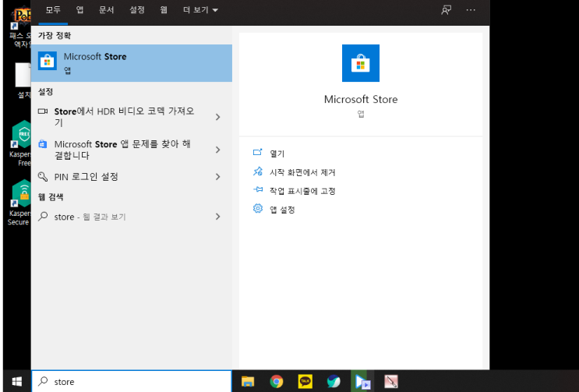The width and height of the screenshot is (579, 392).
Task: Switch to the 문서 tab
Action: point(106,10)
